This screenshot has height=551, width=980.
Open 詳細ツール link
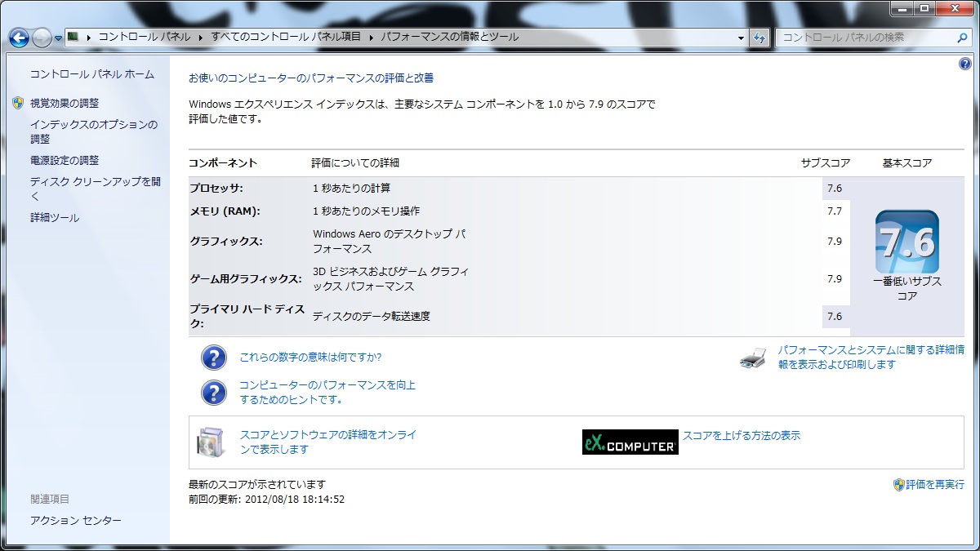coord(55,218)
